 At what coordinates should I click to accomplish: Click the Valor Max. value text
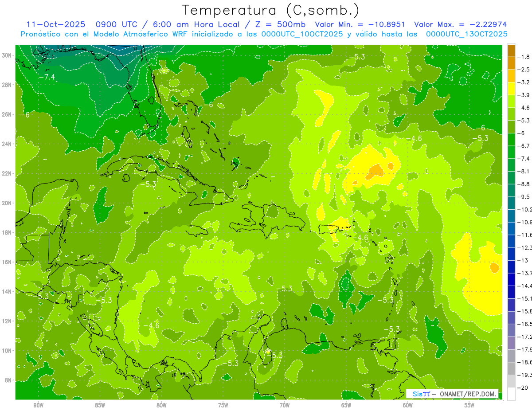coord(461,24)
